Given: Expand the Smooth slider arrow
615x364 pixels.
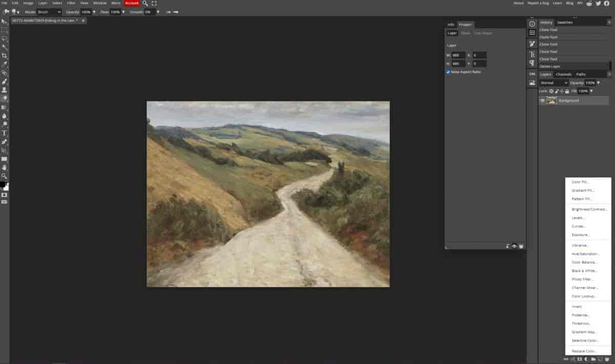Looking at the screenshot, I should tap(158, 11).
